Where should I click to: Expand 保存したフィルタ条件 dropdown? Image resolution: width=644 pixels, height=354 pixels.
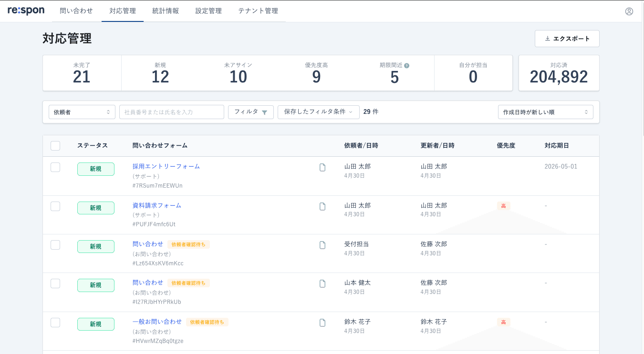319,112
